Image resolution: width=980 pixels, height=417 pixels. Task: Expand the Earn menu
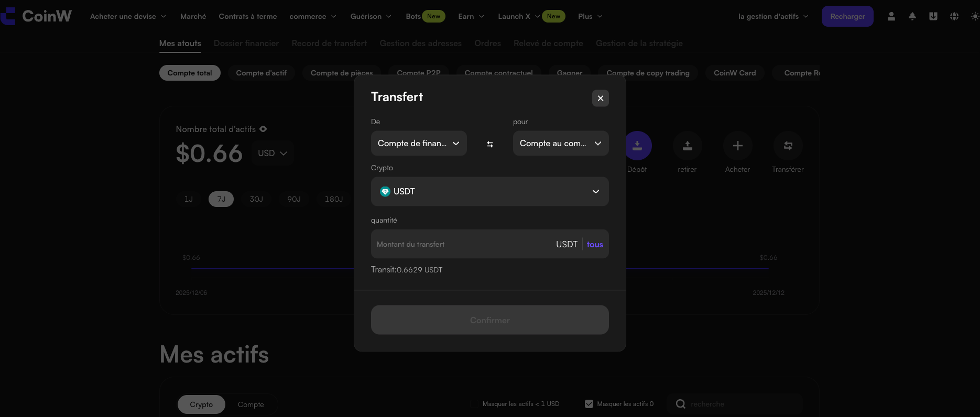pyautogui.click(x=471, y=16)
